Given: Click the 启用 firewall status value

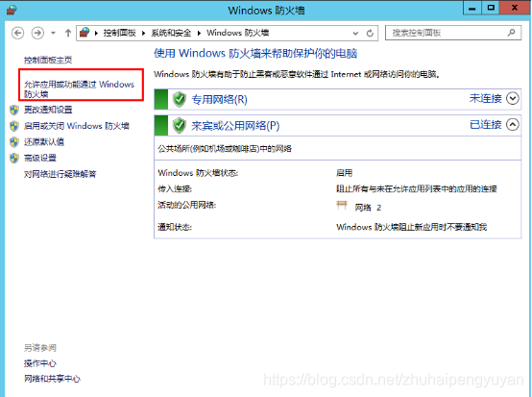Looking at the screenshot, I should (x=344, y=173).
